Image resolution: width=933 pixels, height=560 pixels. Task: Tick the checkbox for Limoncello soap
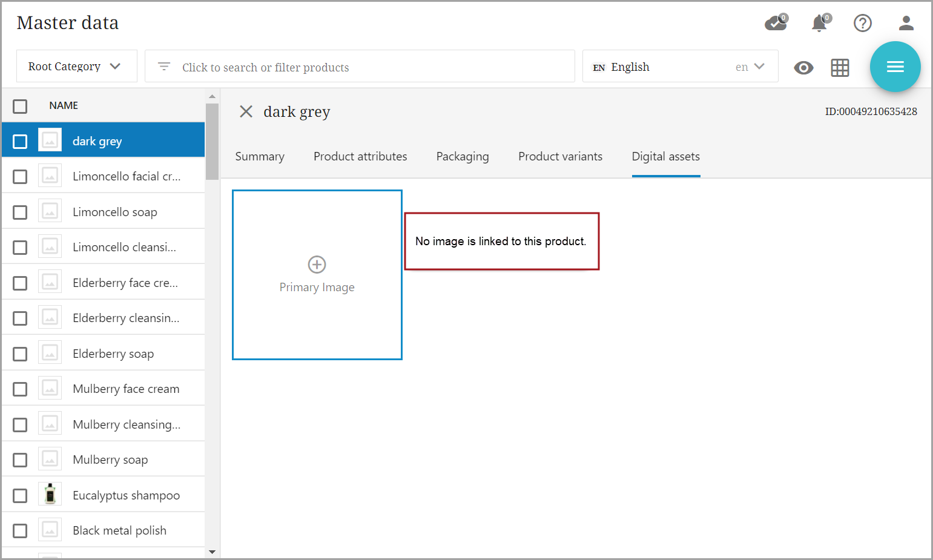pyautogui.click(x=20, y=212)
